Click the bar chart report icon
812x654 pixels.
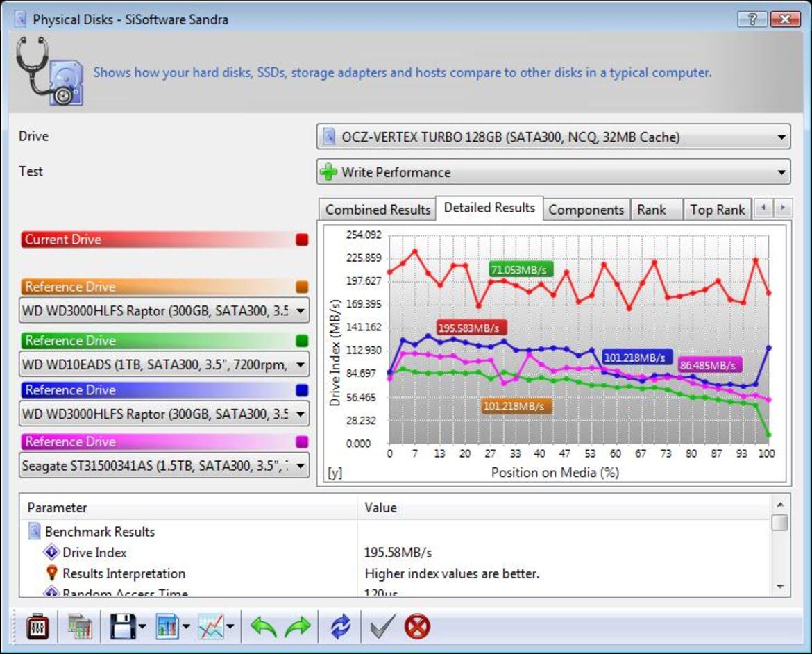[167, 627]
